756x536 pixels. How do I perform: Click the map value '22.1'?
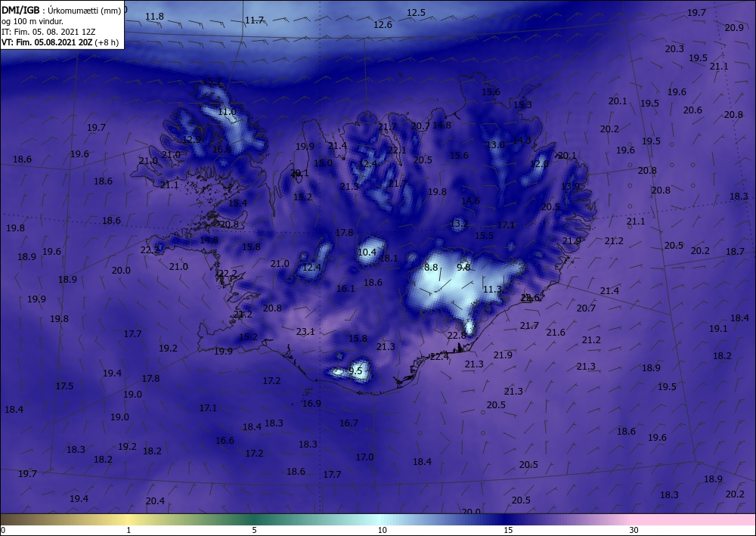(397, 150)
